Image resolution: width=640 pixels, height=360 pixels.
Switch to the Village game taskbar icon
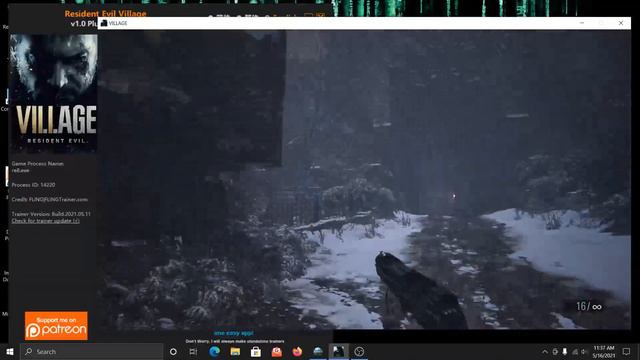(338, 351)
